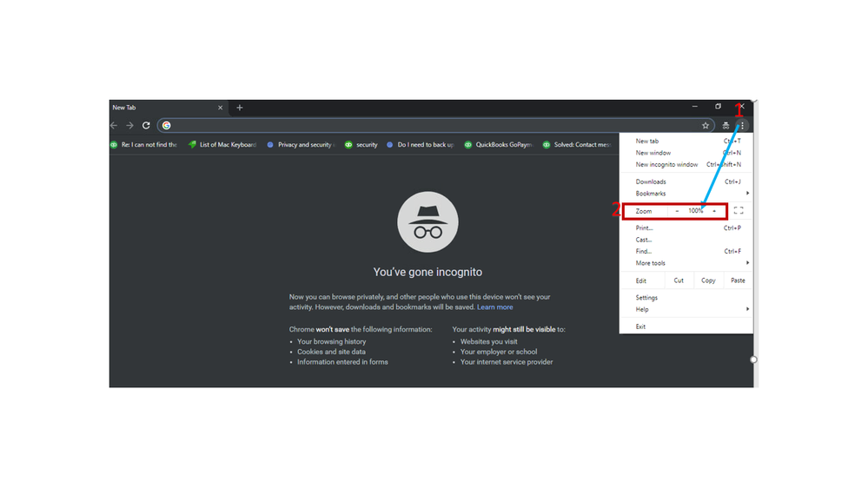Open Settings from the menu
The image size is (868, 488).
(686, 298)
